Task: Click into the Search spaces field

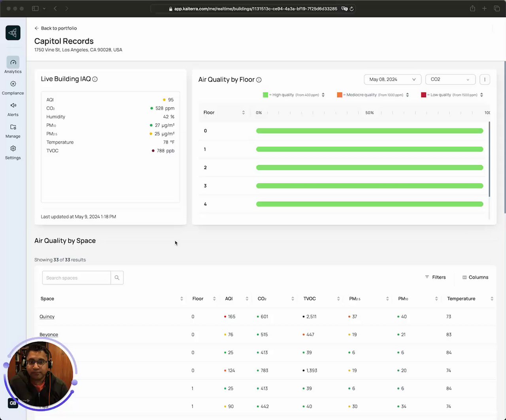Action: click(76, 278)
